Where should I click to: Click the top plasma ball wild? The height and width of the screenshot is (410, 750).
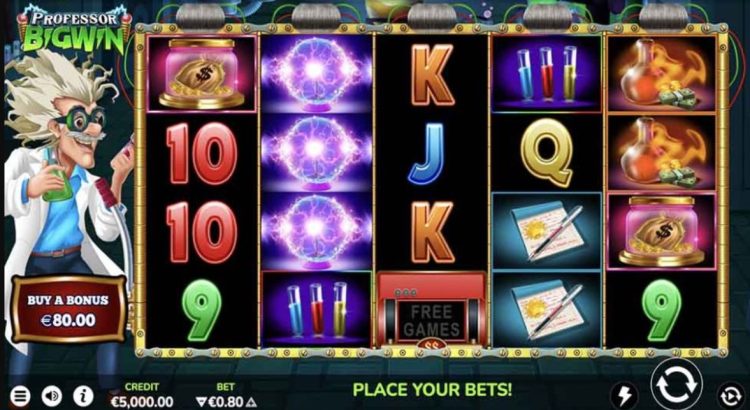pyautogui.click(x=316, y=73)
